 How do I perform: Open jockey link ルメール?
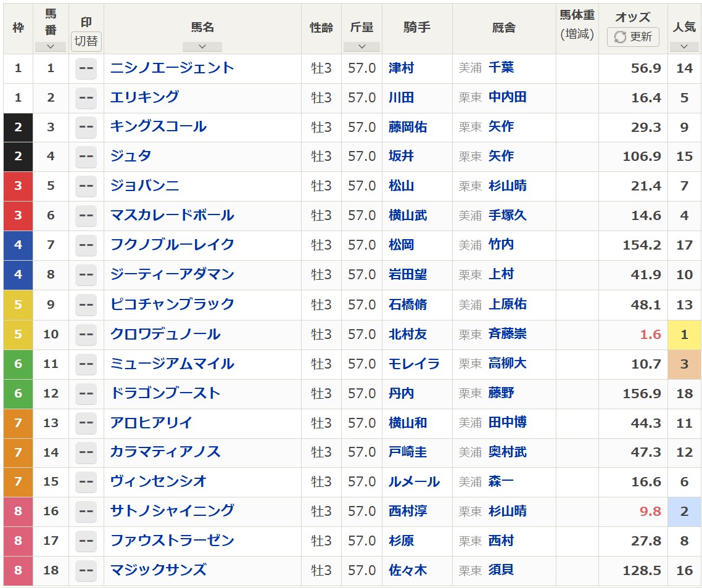tap(414, 482)
